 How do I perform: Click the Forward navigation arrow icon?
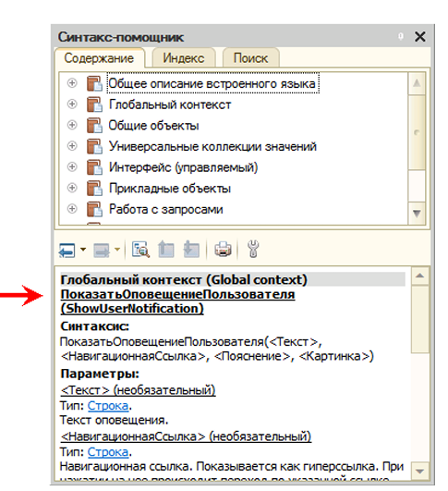(102, 251)
